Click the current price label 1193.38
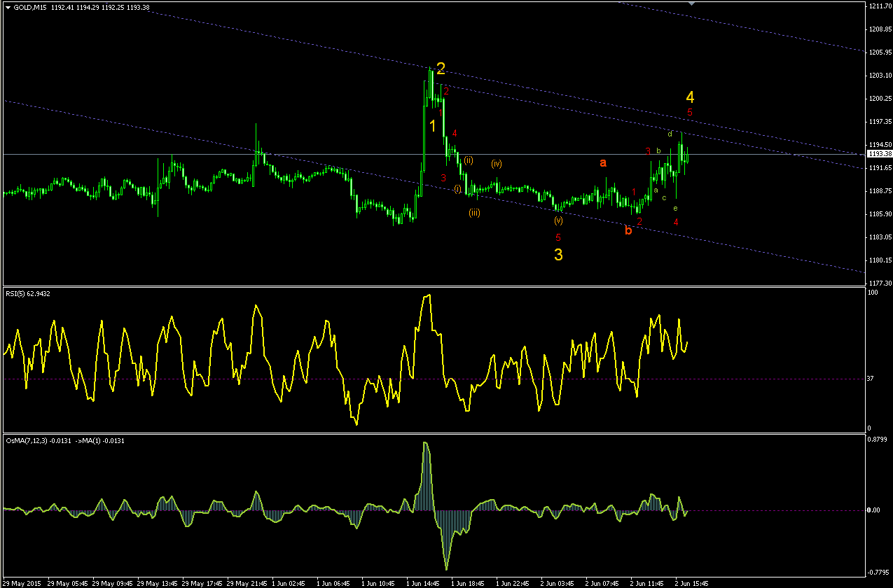 click(878, 154)
